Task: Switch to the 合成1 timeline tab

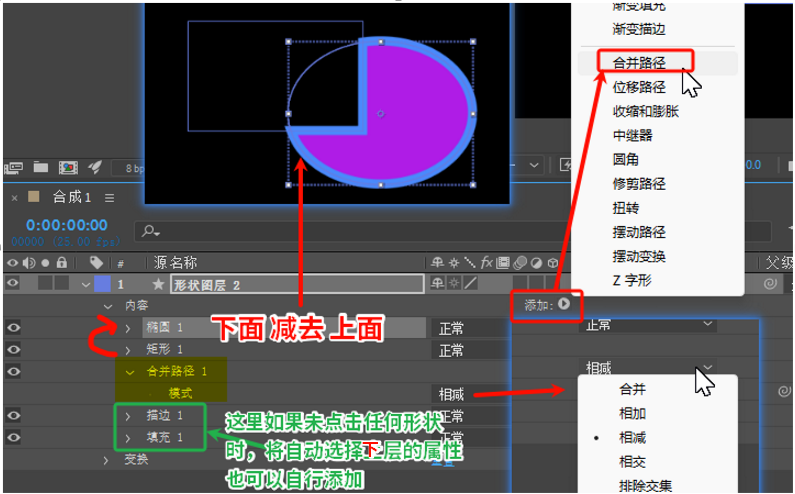Action: [72, 197]
